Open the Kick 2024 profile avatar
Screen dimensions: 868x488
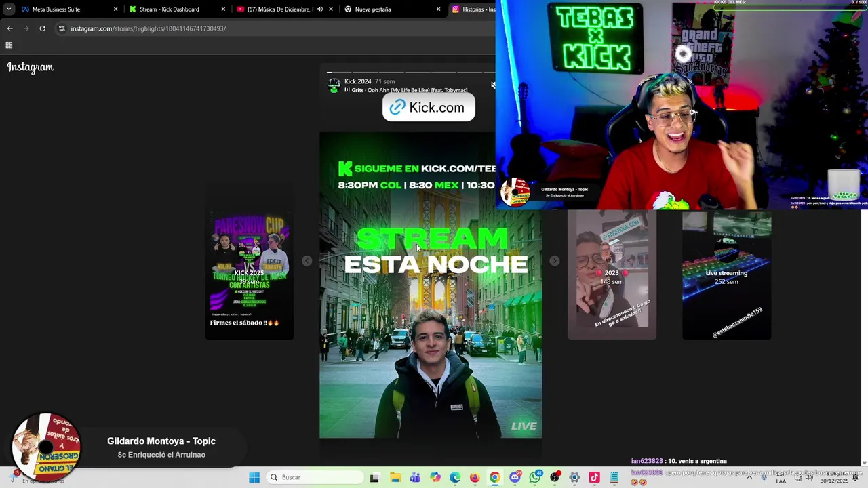pyautogui.click(x=334, y=85)
